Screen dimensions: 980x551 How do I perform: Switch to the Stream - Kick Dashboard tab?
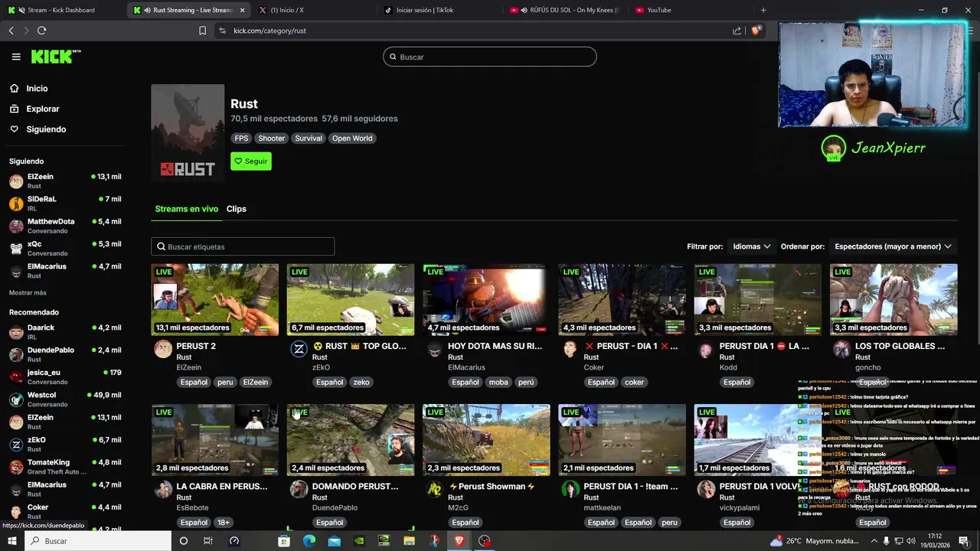click(x=61, y=10)
